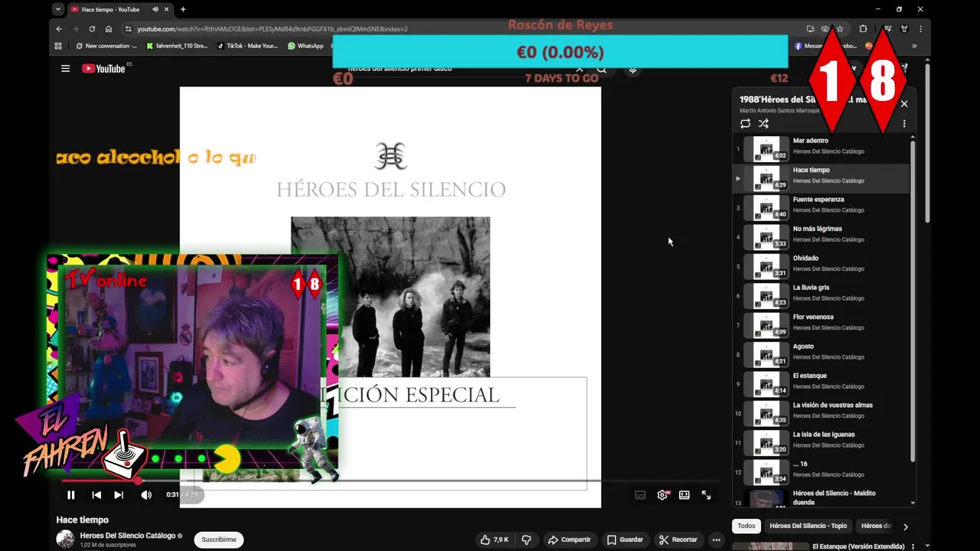980x551 pixels.
Task: Select 'Héroes Del Silencio - Topic' chip
Action: tap(808, 526)
